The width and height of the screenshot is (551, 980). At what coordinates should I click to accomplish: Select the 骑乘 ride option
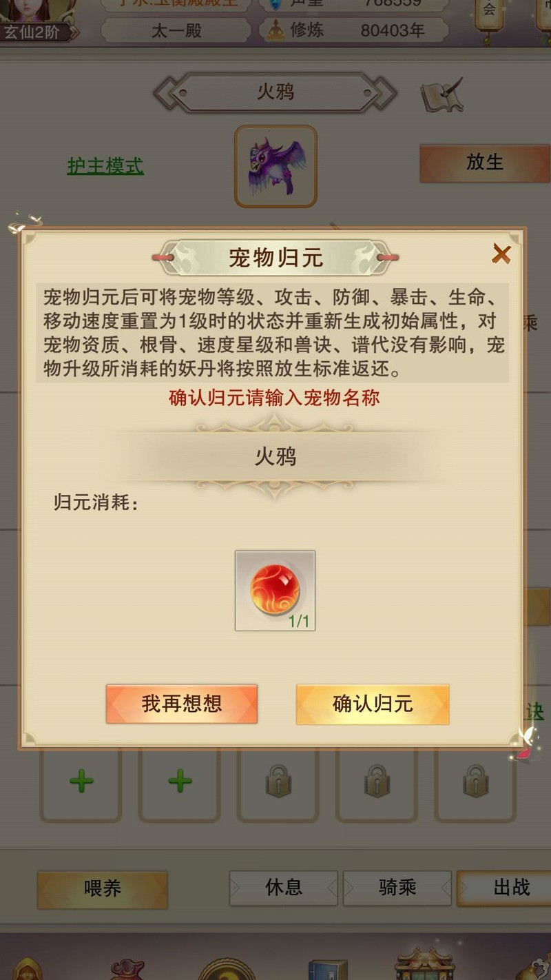coord(397,888)
